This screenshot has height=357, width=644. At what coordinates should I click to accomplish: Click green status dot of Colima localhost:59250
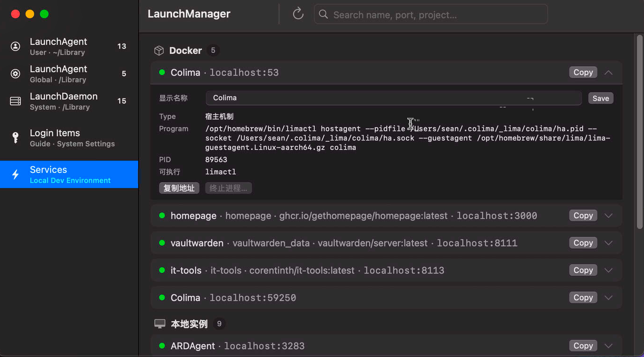click(x=162, y=297)
